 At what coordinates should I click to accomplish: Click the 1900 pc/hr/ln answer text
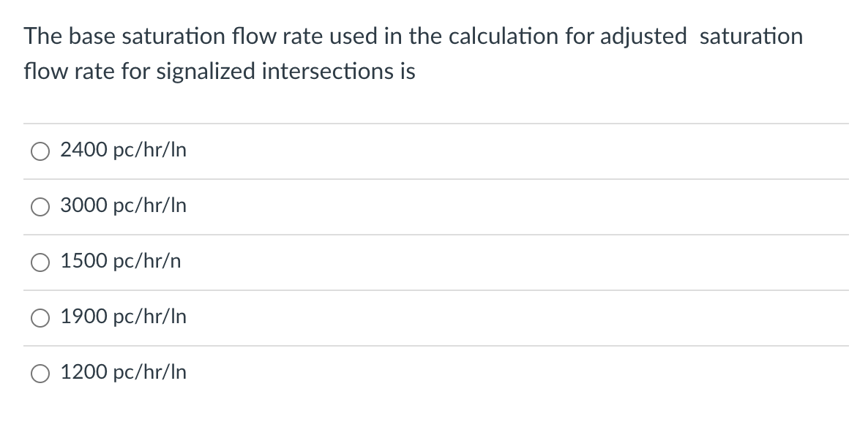123,317
